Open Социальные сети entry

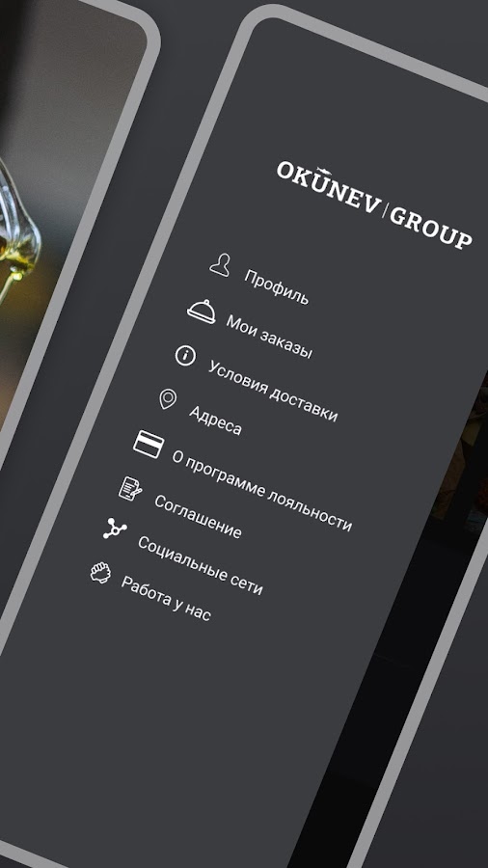[x=200, y=566]
